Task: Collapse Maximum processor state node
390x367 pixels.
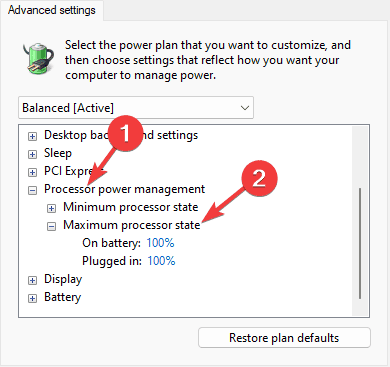Action: (x=51, y=227)
